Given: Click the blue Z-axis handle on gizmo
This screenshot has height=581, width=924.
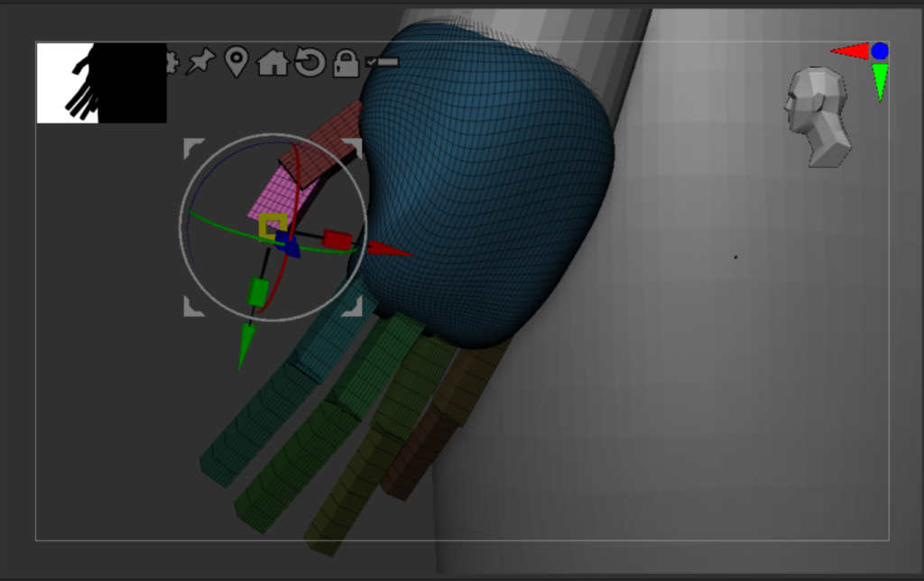Looking at the screenshot, I should pos(286,244).
